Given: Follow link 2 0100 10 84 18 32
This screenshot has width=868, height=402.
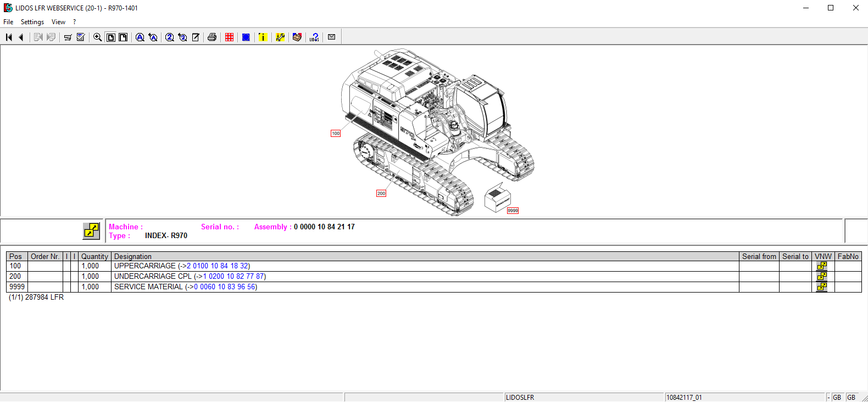Looking at the screenshot, I should [x=218, y=266].
